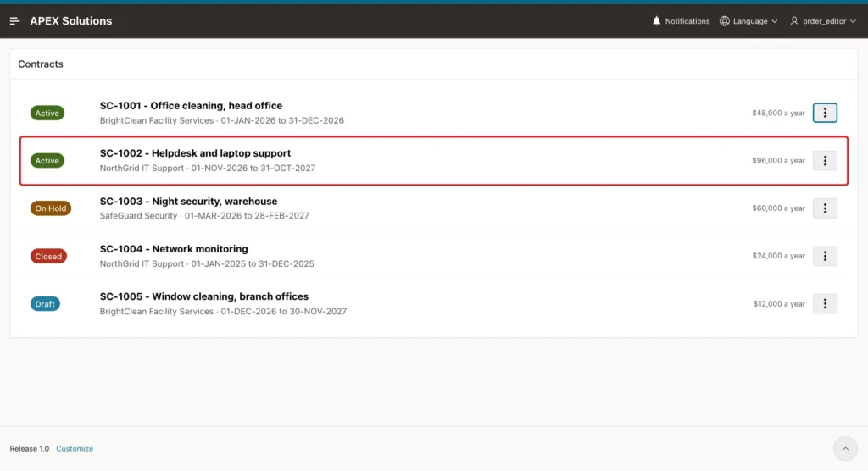Click the $60,000 a year amount
This screenshot has height=471, width=868.
(778, 208)
